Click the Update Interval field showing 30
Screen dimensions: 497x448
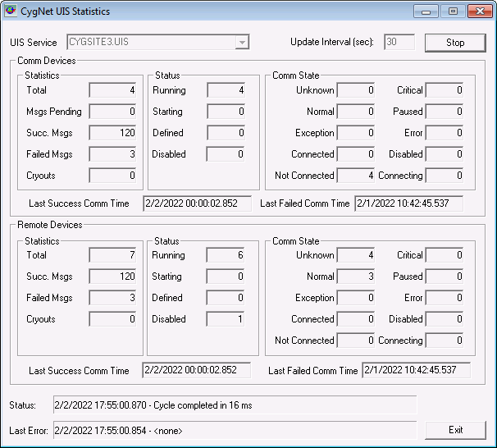(399, 42)
